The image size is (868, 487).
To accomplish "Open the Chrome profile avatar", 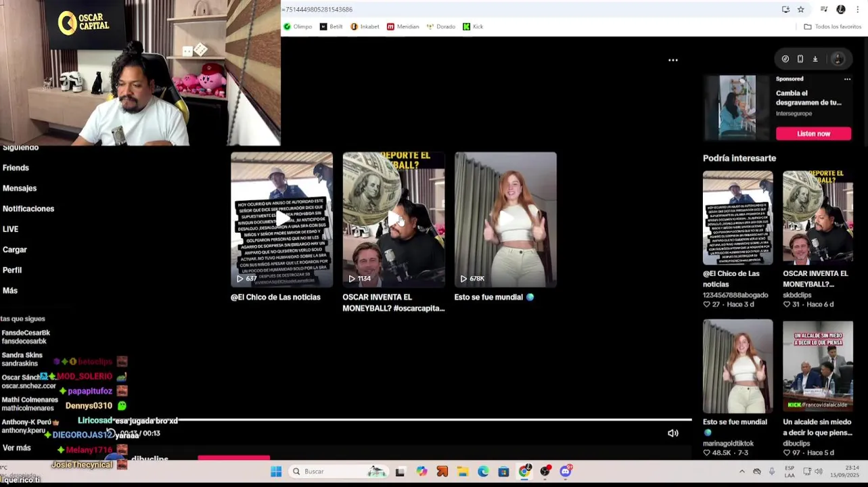I will click(841, 9).
